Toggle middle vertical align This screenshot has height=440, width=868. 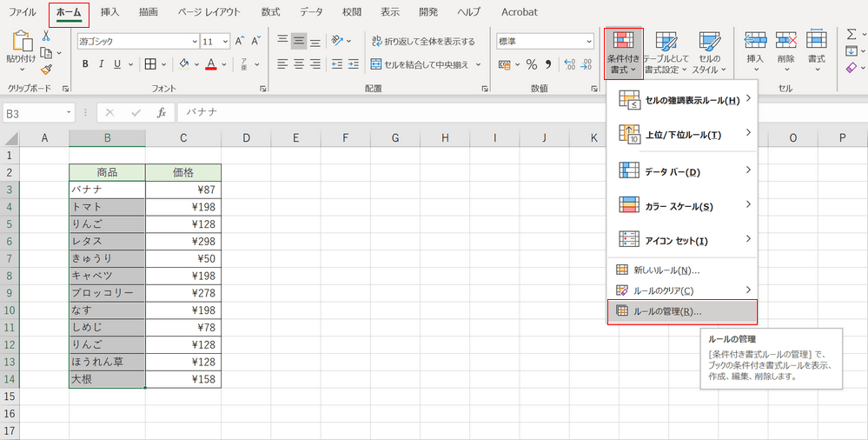[299, 41]
